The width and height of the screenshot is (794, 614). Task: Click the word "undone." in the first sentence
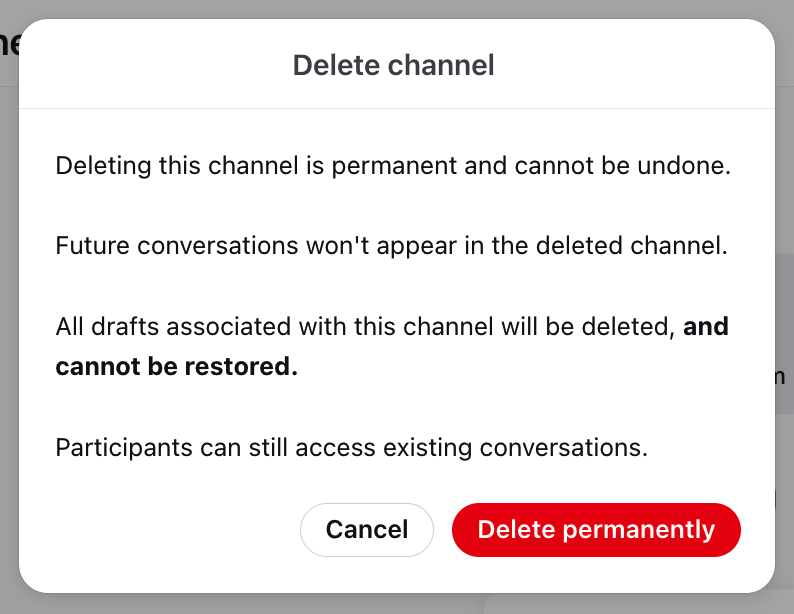(684, 166)
